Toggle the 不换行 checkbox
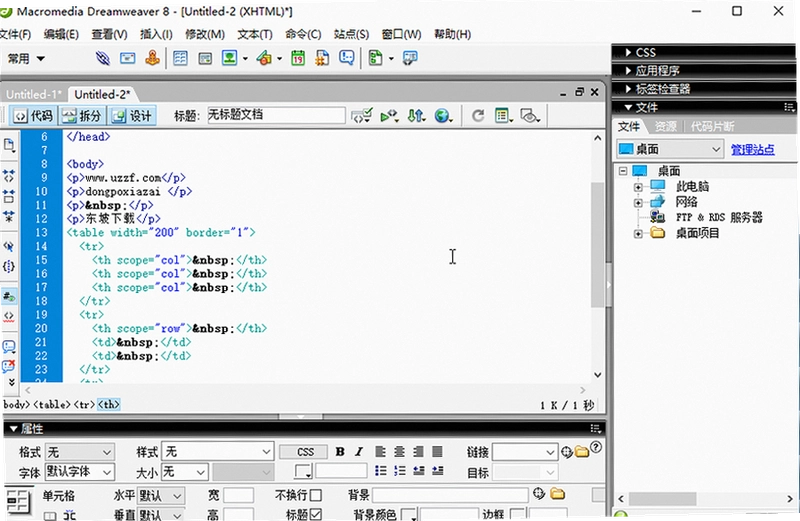Screen dimensions: 800x521 pyautogui.click(x=316, y=495)
